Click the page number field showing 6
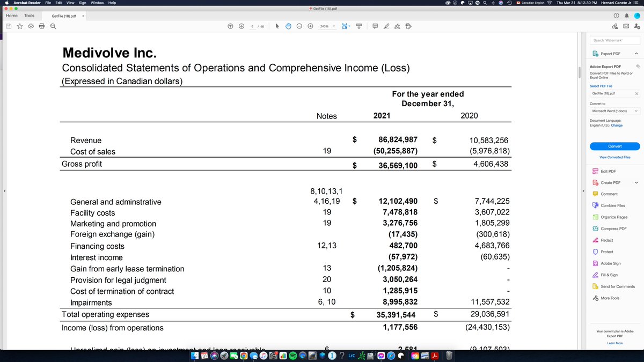This screenshot has width=644, height=362. (x=252, y=26)
